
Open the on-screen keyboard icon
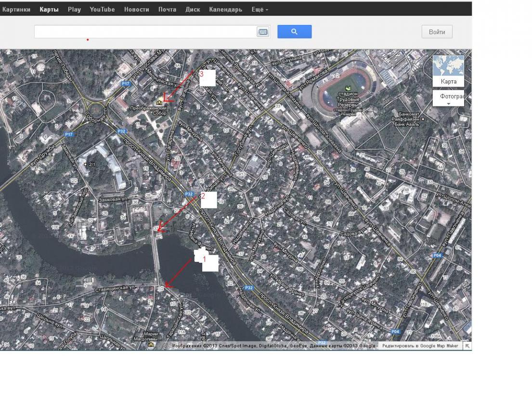pos(263,32)
